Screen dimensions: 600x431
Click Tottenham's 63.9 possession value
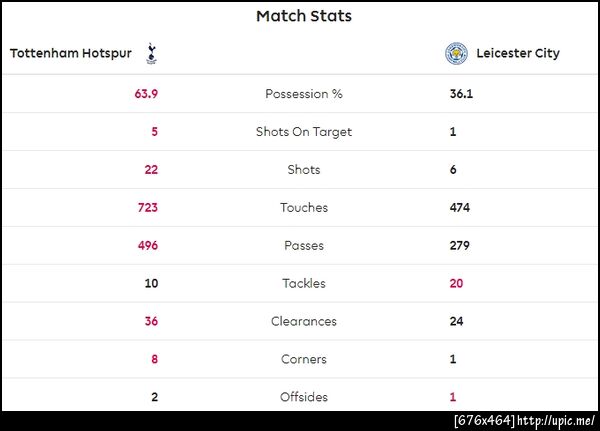pyautogui.click(x=146, y=94)
